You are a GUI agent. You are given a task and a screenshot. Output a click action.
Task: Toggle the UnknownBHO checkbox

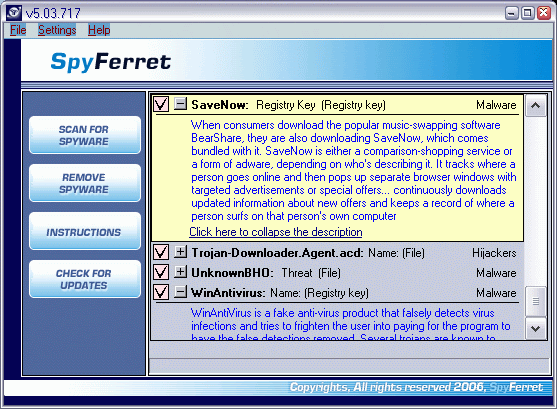[x=161, y=272]
